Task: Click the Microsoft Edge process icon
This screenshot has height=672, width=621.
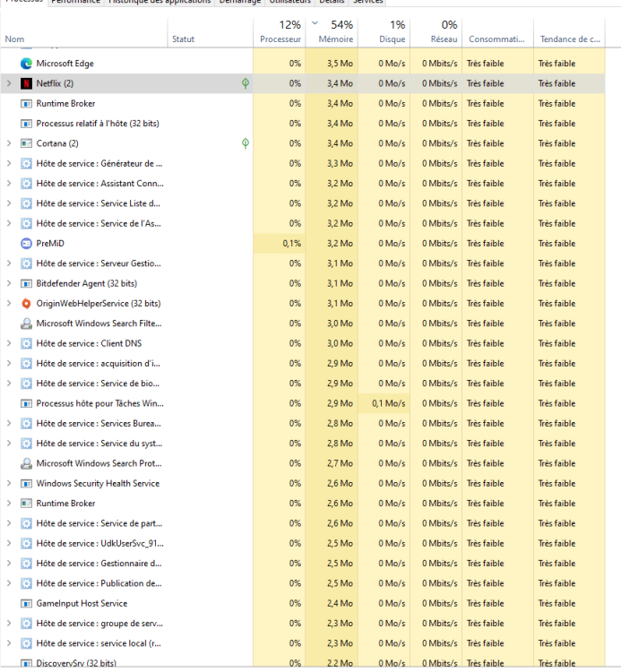Action: pos(26,64)
